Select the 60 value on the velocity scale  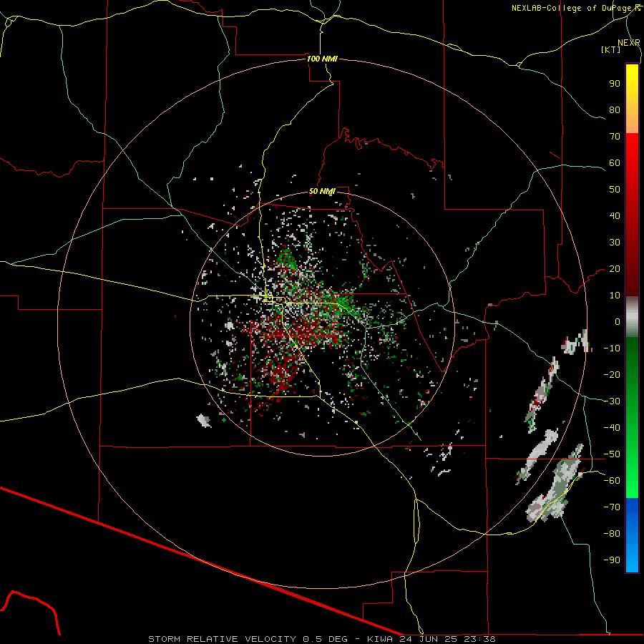[x=615, y=162]
